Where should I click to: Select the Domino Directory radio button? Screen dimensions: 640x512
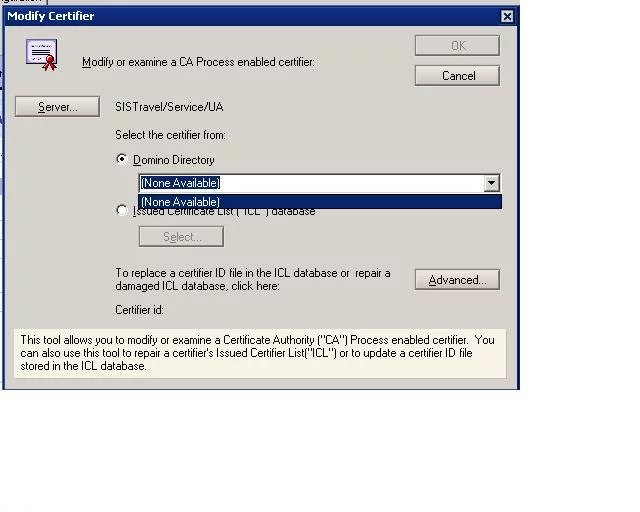click(122, 159)
